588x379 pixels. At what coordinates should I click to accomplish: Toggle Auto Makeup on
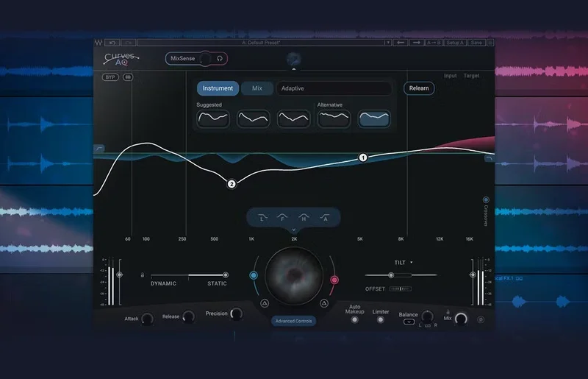pos(354,320)
